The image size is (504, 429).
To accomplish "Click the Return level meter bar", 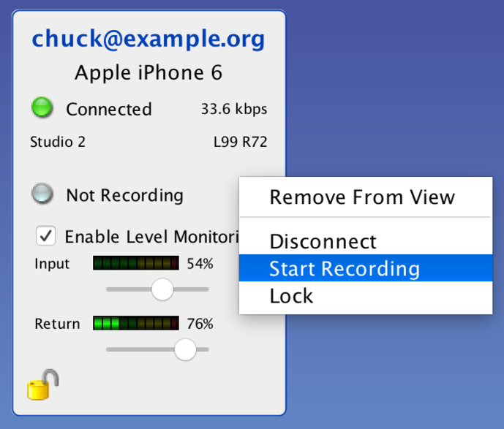I will click(136, 323).
